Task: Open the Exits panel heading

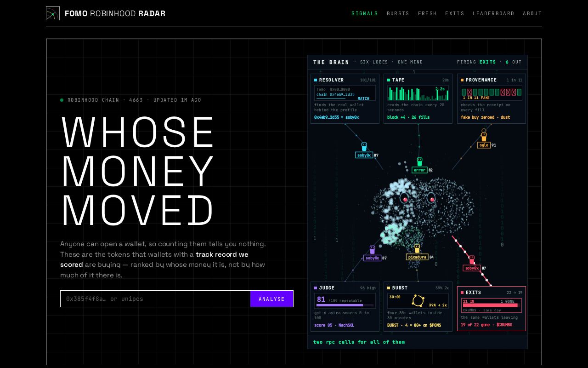Action: 473,293
